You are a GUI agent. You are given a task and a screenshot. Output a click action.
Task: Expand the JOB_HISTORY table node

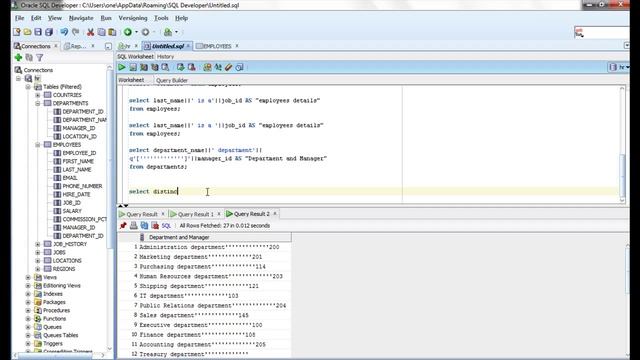point(38,244)
